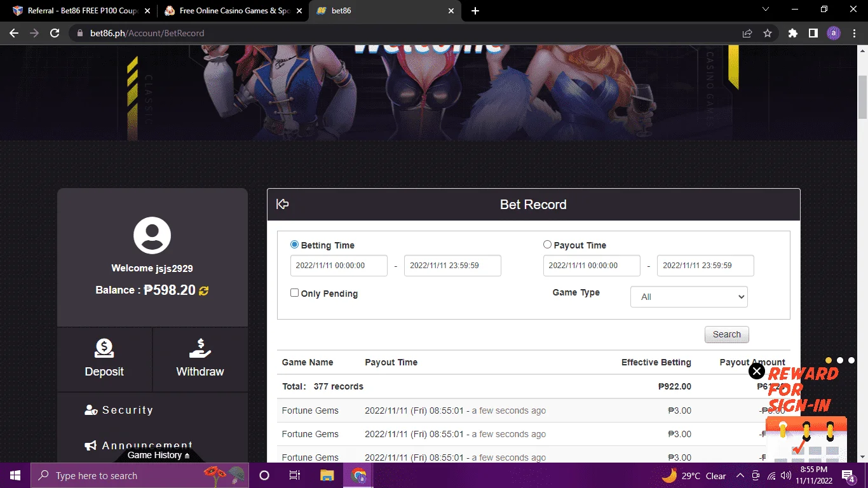Show hidden system tray icons
This screenshot has height=488, width=868.
[x=740, y=475]
